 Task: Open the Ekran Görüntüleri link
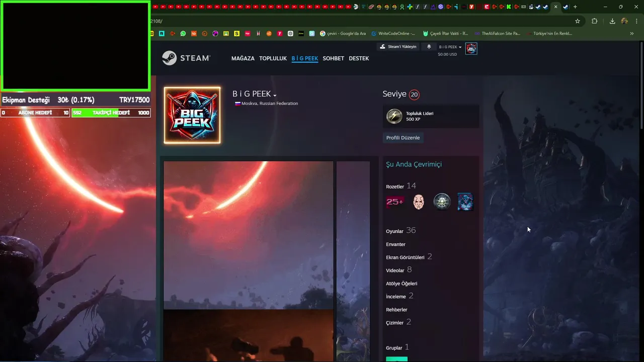(x=409, y=257)
